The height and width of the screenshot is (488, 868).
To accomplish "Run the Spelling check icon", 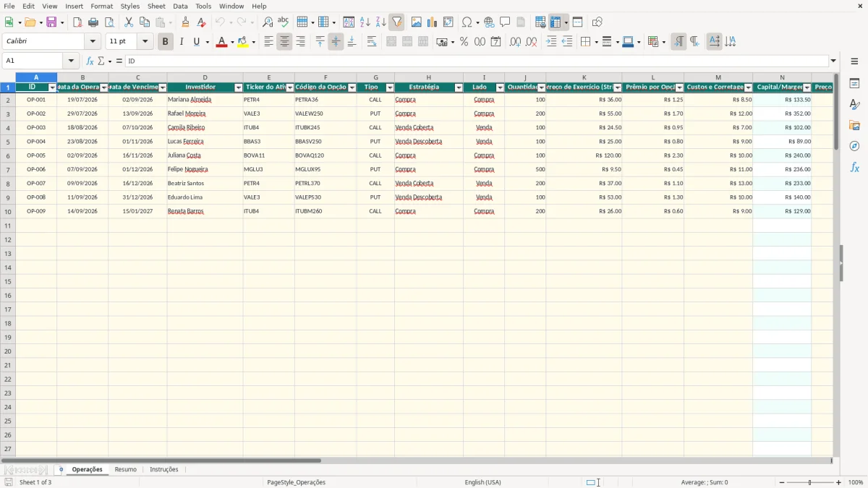I will [284, 22].
